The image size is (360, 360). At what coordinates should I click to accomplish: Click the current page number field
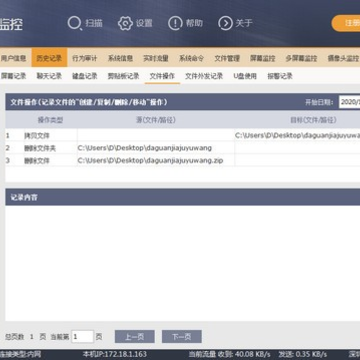(83, 337)
